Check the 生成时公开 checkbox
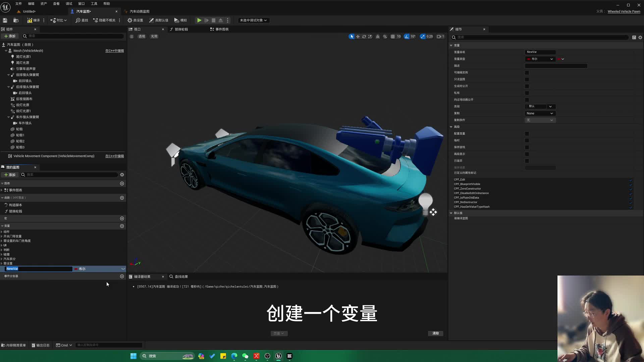The image size is (644, 362). coord(527,86)
